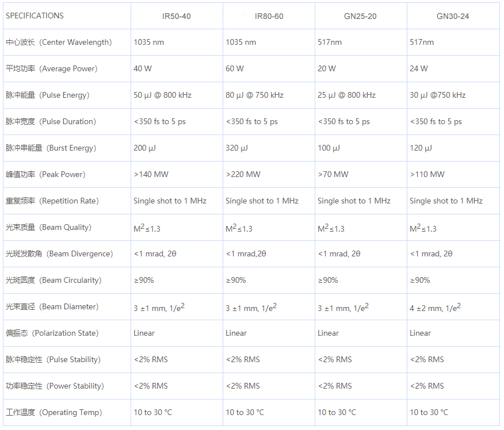Select the IR50-40 column header
This screenshot has height=430, width=504.
tap(177, 16)
